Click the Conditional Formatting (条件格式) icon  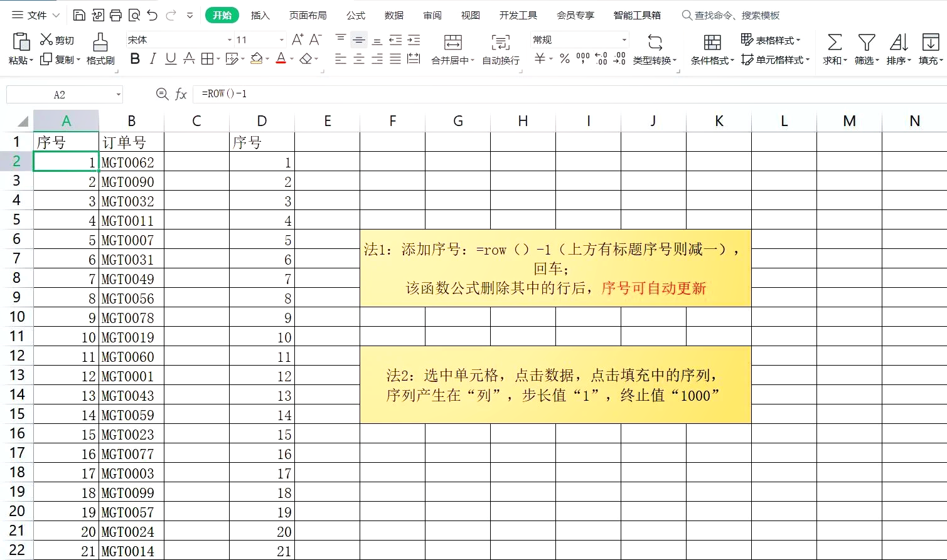point(712,43)
